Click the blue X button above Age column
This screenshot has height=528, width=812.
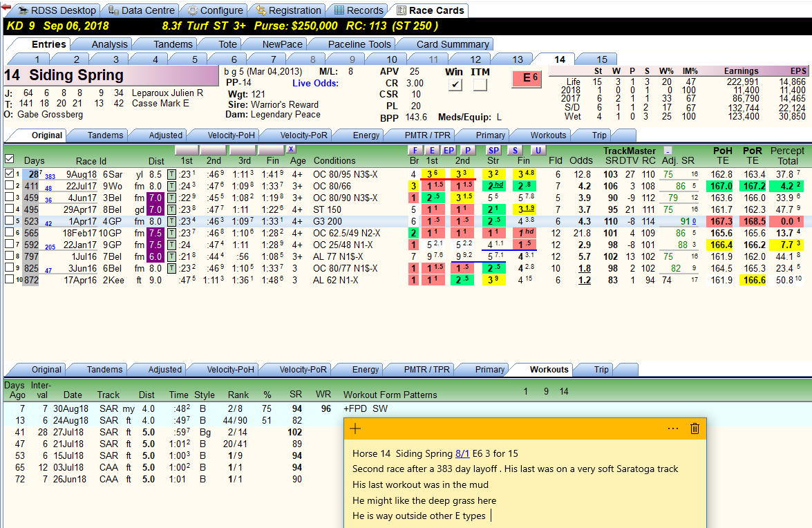[292, 149]
